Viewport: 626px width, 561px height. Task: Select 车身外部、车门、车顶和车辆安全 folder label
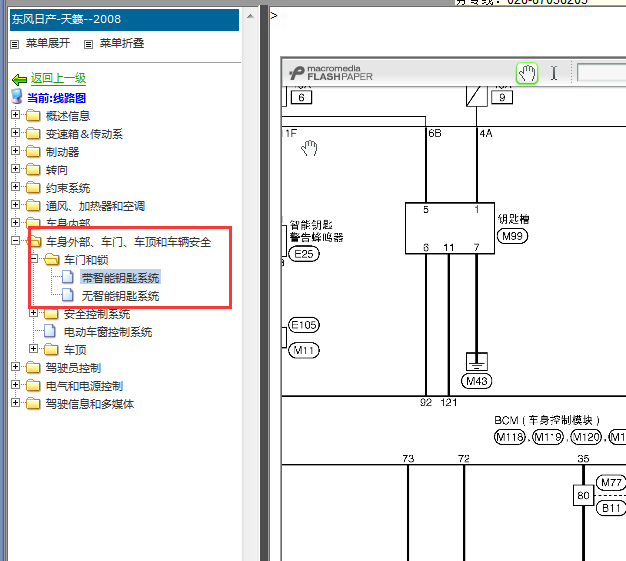pos(128,242)
